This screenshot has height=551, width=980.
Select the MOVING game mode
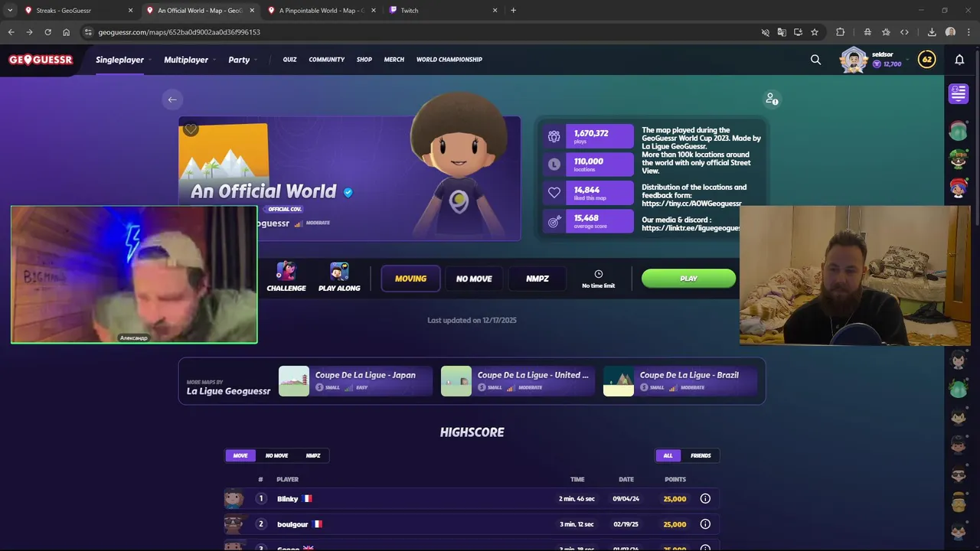coord(410,279)
